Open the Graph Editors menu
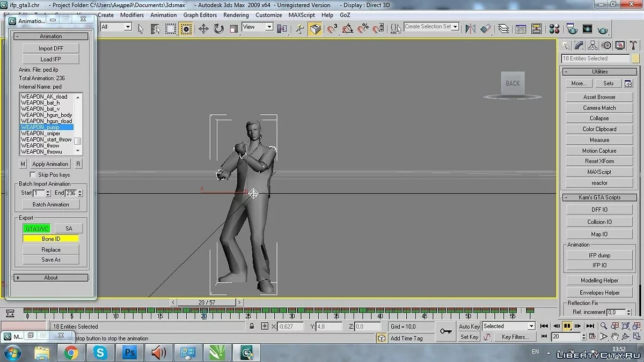The image size is (644, 362). 200,15
